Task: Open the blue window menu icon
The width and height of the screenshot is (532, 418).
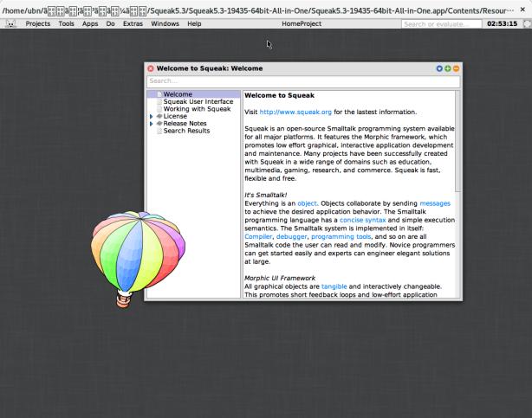Action: tap(439, 68)
